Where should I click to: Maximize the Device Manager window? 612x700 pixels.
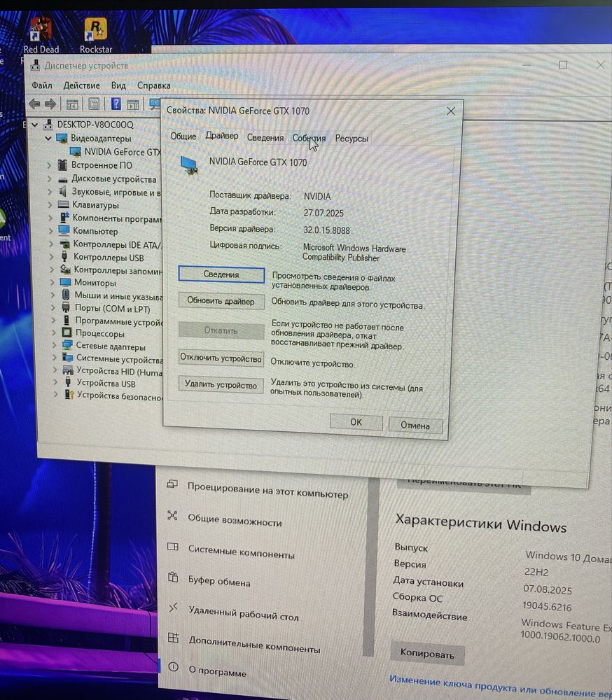tap(563, 65)
